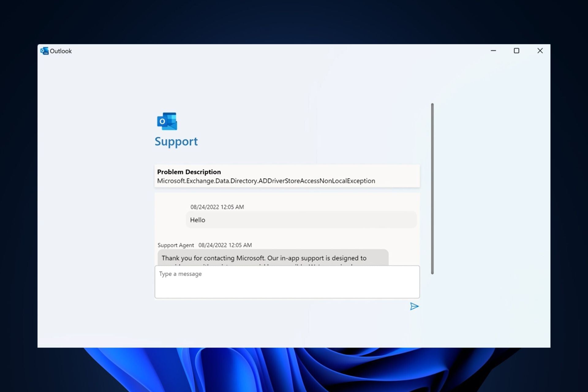The width and height of the screenshot is (588, 392).
Task: Click the send message arrow icon
Action: point(414,306)
